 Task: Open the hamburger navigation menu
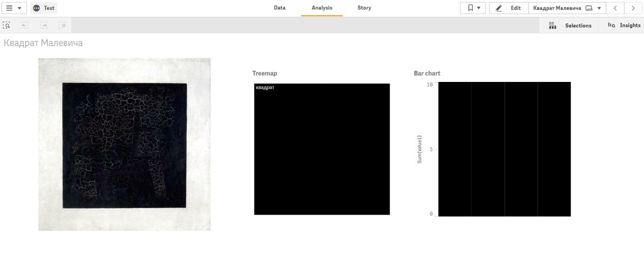click(x=14, y=8)
